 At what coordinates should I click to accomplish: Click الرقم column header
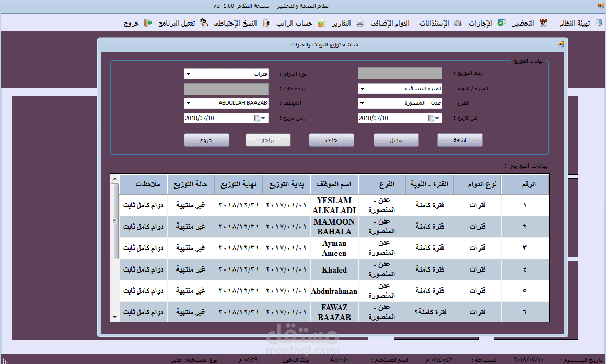tap(525, 184)
